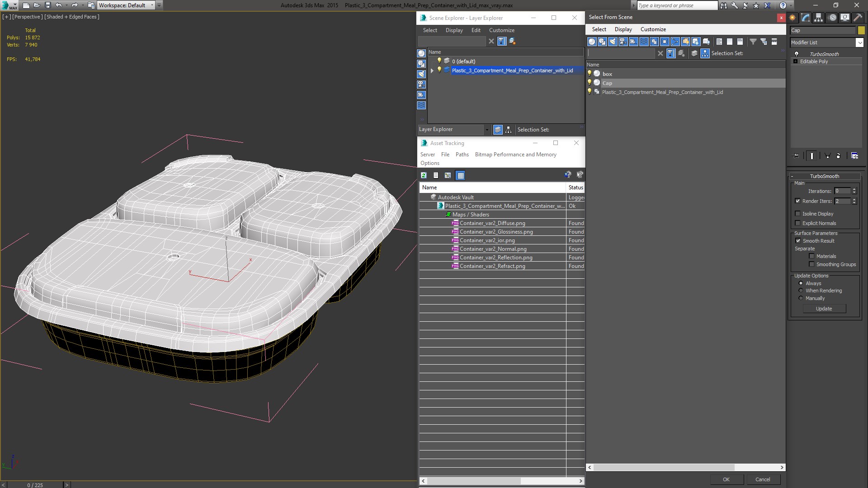Image resolution: width=868 pixels, height=488 pixels.
Task: Open the Utilities hammer panel tab
Action: pos(858,18)
